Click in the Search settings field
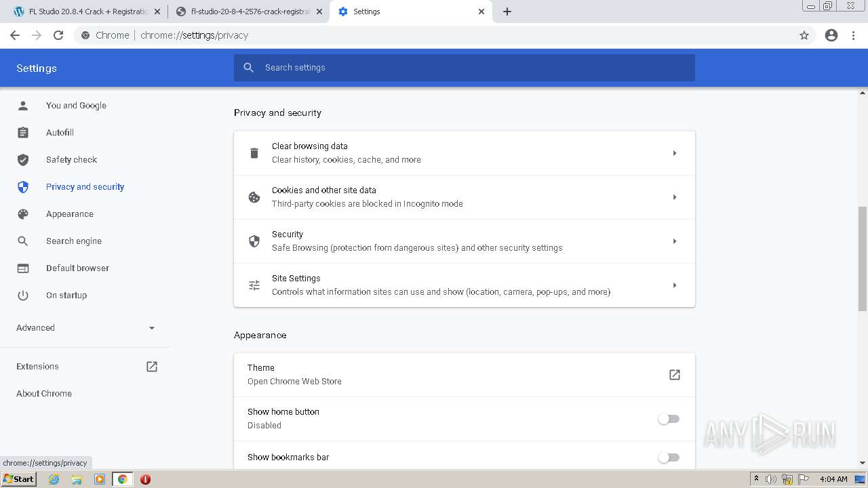Image resolution: width=868 pixels, height=488 pixels. click(465, 68)
